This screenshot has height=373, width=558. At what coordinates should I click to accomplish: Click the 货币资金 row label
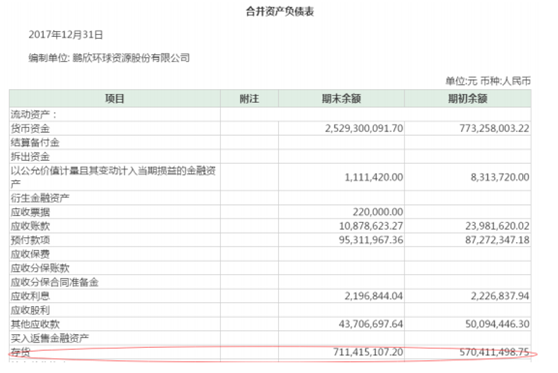pos(30,128)
